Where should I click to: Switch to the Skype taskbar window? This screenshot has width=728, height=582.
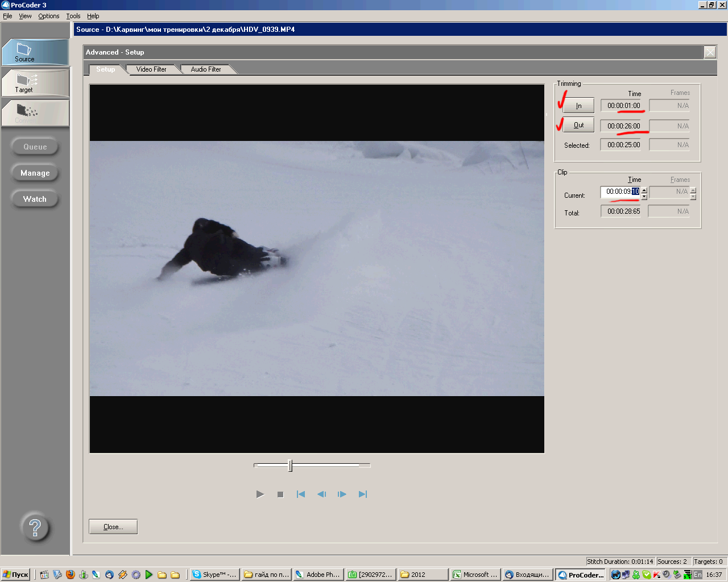pos(214,575)
